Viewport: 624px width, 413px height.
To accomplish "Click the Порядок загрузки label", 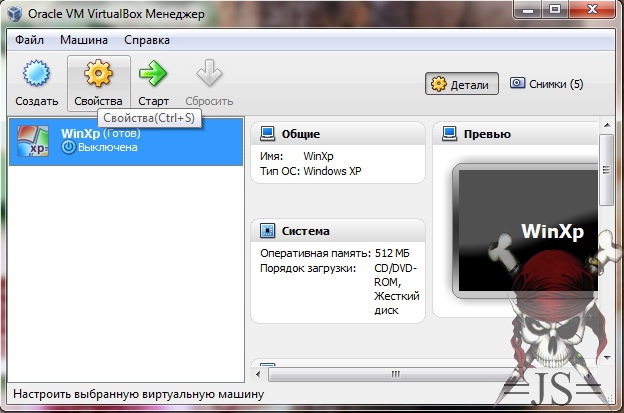I will pos(308,268).
